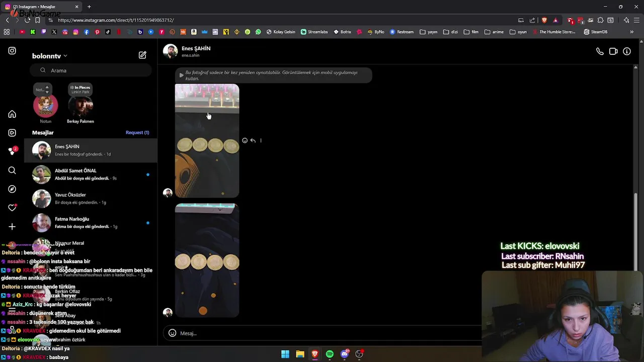The height and width of the screenshot is (362, 644).
Task: Open The Humble Store bookmark
Action: (553, 32)
